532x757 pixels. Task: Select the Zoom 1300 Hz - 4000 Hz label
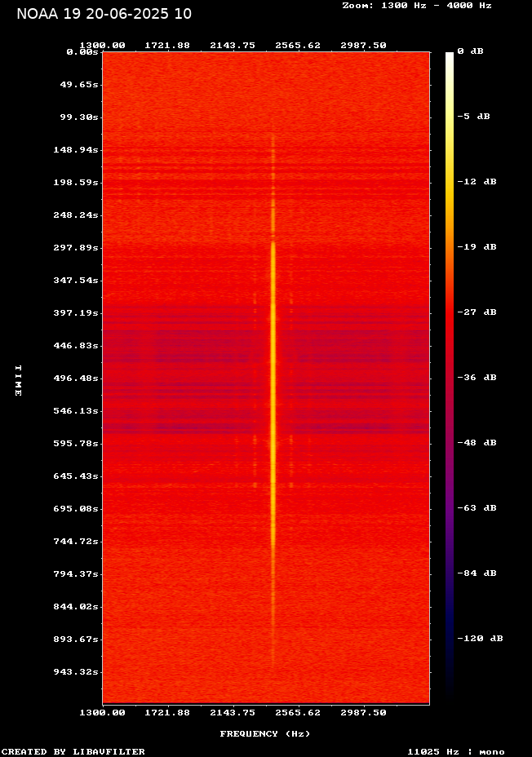416,5
